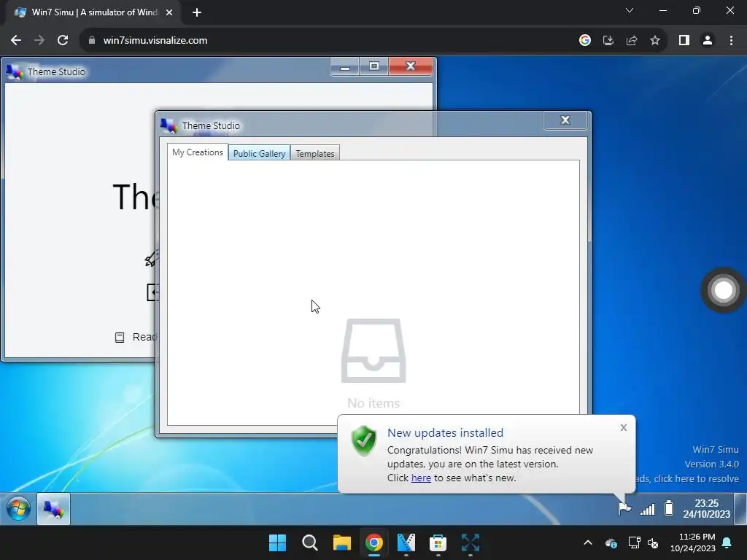Bookmark this tab with star icon

[x=655, y=41]
